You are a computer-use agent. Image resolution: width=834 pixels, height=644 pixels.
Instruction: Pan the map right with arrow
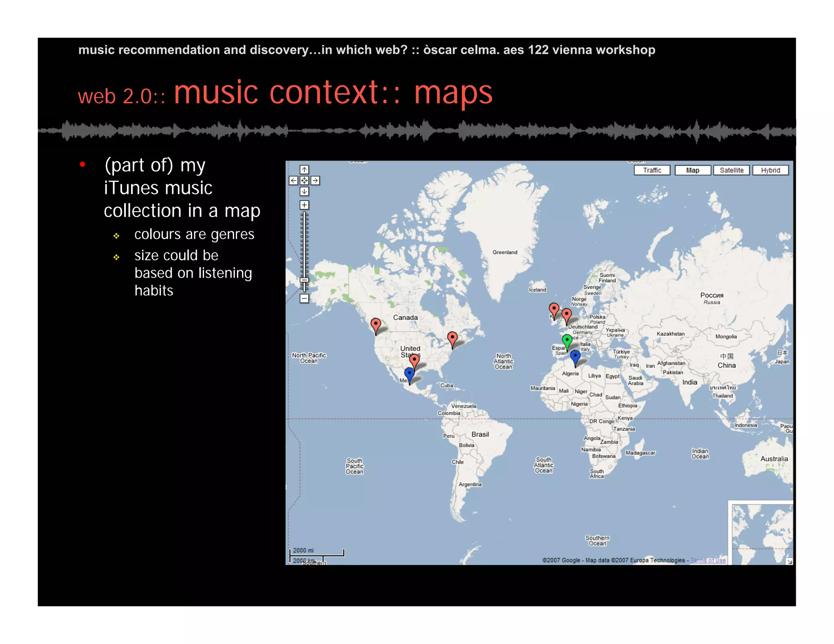(315, 180)
